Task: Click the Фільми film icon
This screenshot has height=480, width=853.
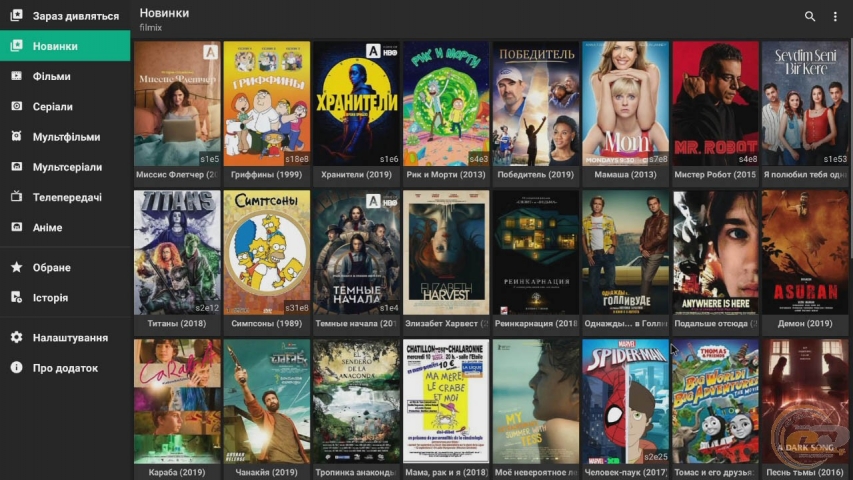Action: coord(16,76)
